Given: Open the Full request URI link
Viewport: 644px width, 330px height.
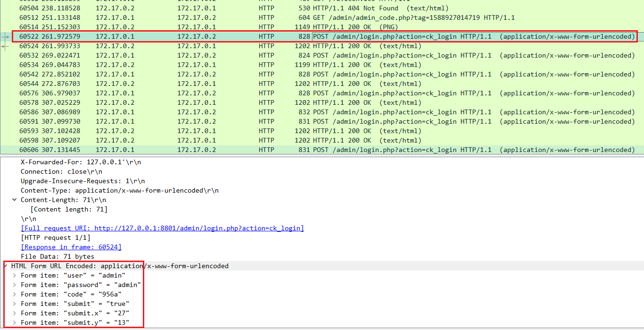Looking at the screenshot, I should (162, 228).
